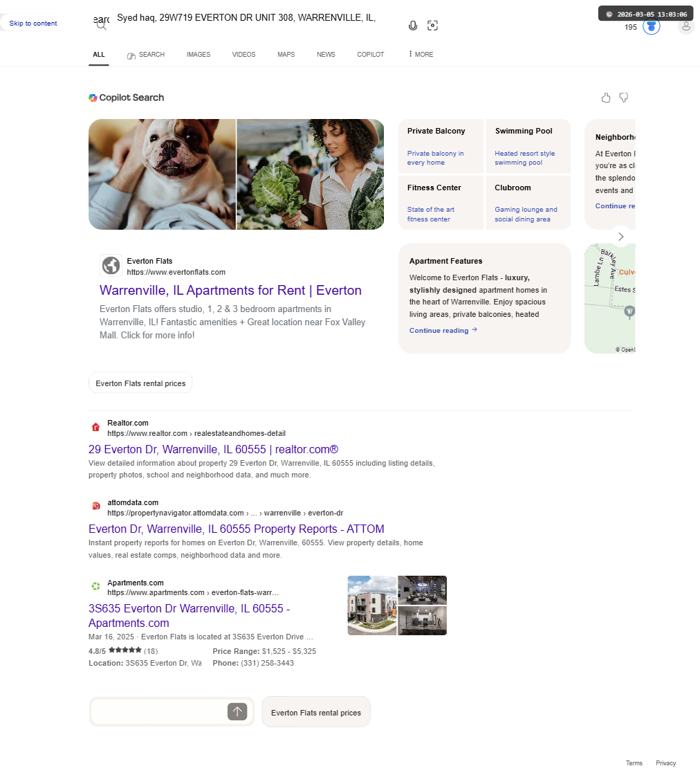Switch to the SEARCH tab
700x775 pixels.
point(146,55)
